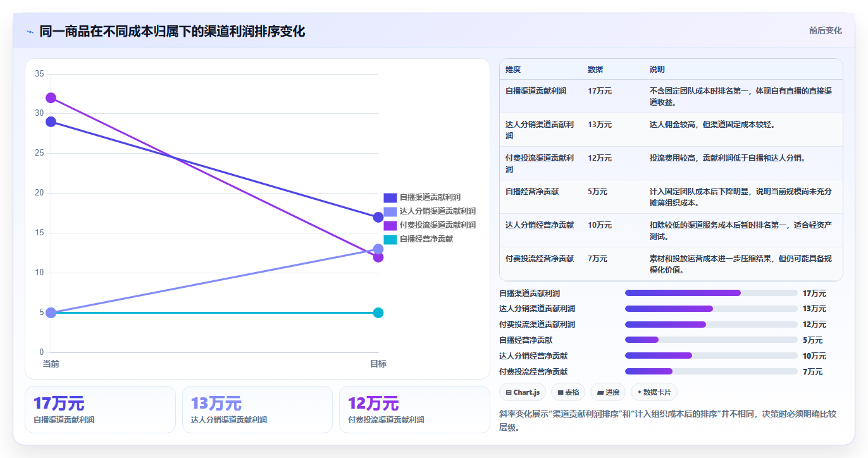868x458 pixels.
Task: Click the purple data point at 32 on 当前
Action: pyautogui.click(x=51, y=98)
